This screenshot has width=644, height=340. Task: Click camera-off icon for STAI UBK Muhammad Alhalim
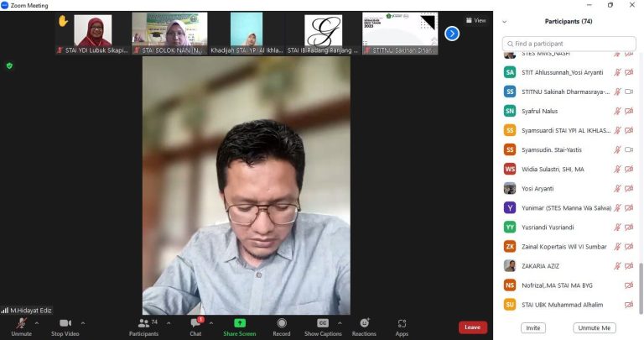tap(629, 305)
